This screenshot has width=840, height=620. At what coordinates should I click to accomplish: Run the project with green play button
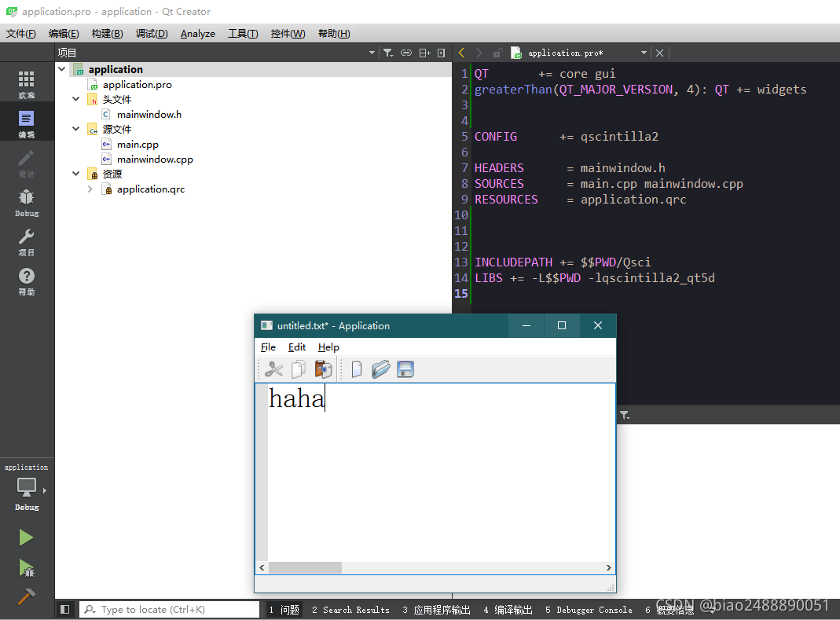pos(26,537)
